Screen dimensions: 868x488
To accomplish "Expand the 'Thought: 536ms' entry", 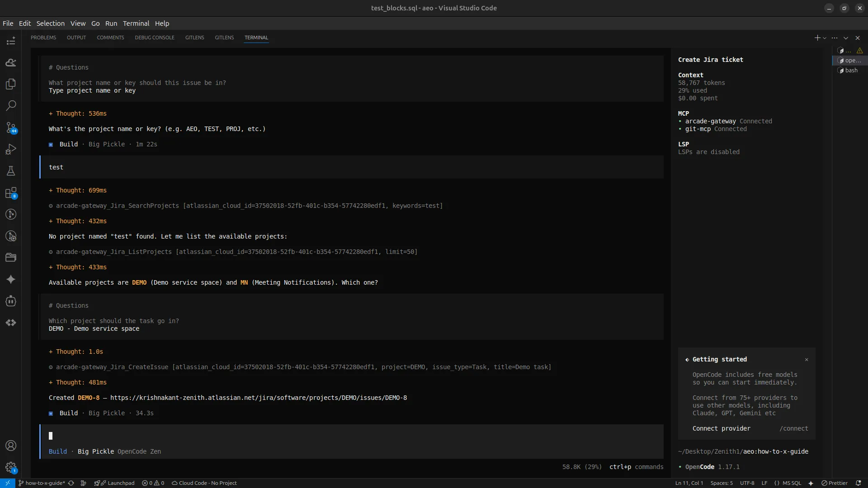I will point(78,113).
